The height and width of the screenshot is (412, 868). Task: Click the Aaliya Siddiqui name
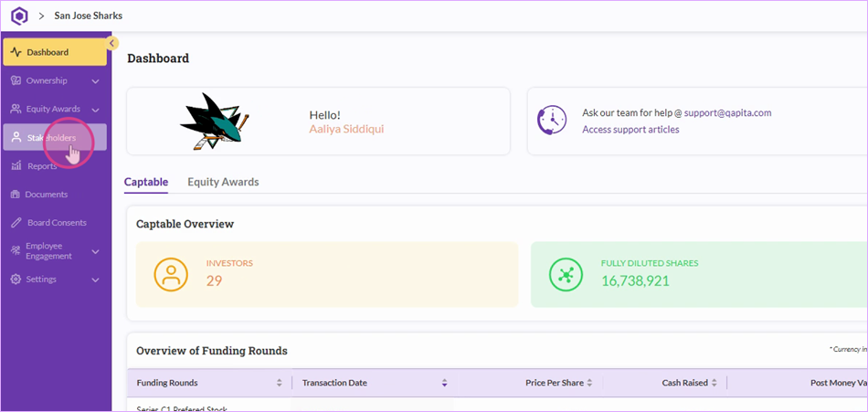(x=346, y=129)
